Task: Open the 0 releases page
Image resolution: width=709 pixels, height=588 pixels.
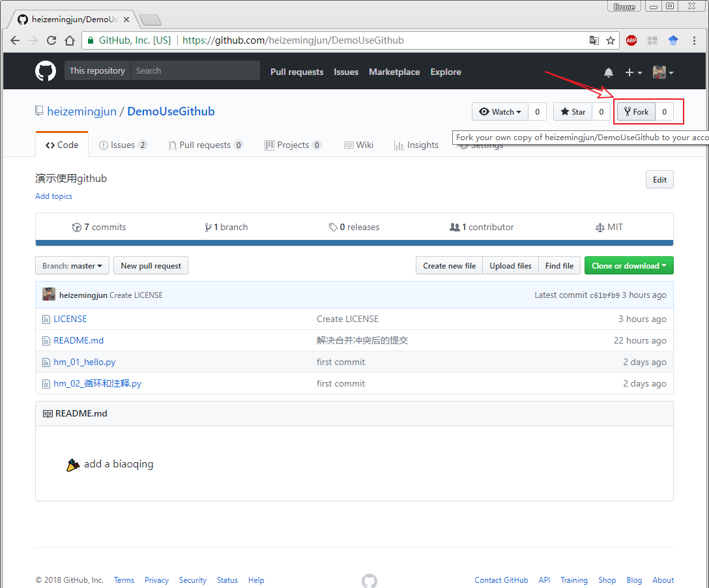Action: [x=354, y=227]
